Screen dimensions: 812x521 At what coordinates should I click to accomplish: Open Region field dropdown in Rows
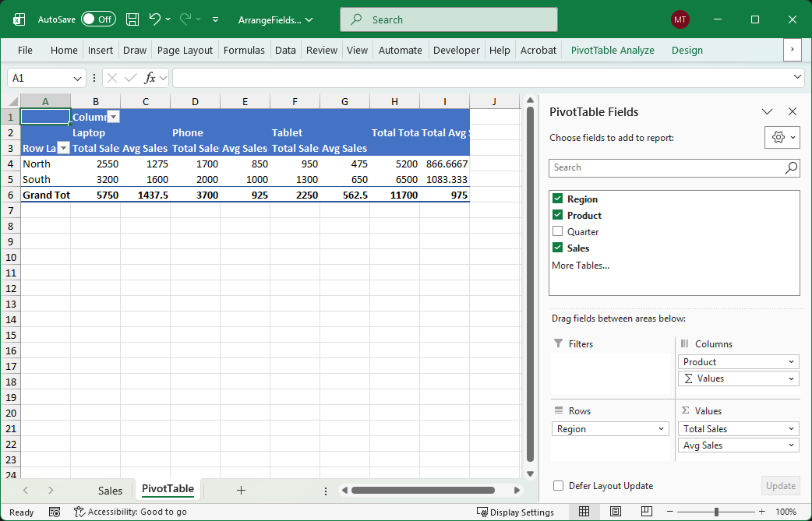(662, 429)
